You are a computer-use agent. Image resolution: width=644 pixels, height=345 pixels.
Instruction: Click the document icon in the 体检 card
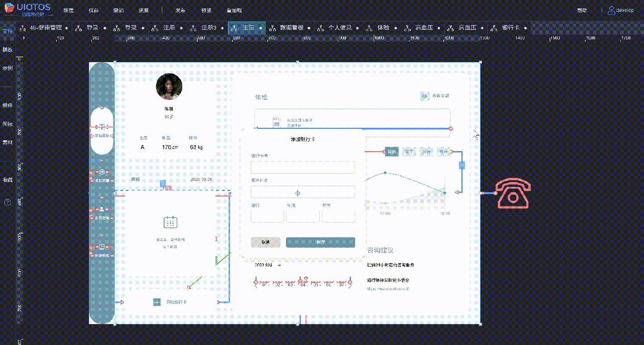pyautogui.click(x=276, y=122)
